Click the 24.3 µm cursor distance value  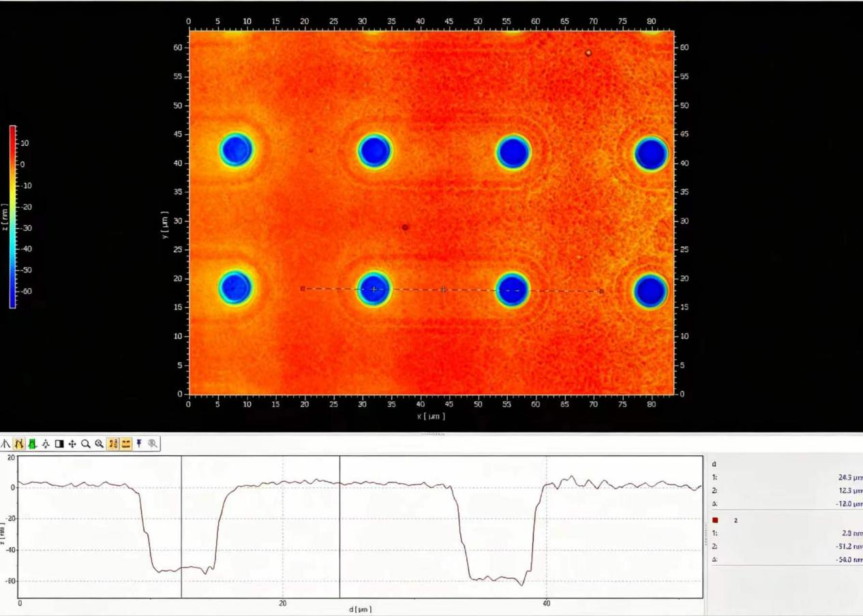coord(850,478)
